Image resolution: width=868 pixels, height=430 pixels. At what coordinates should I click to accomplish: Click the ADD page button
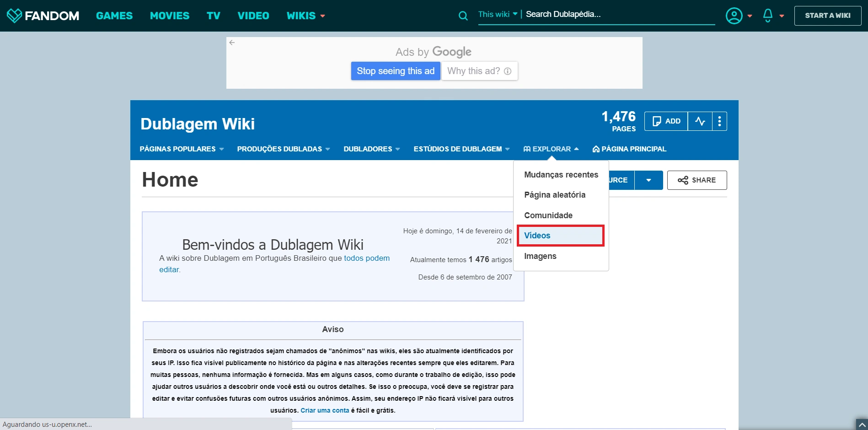tap(666, 121)
